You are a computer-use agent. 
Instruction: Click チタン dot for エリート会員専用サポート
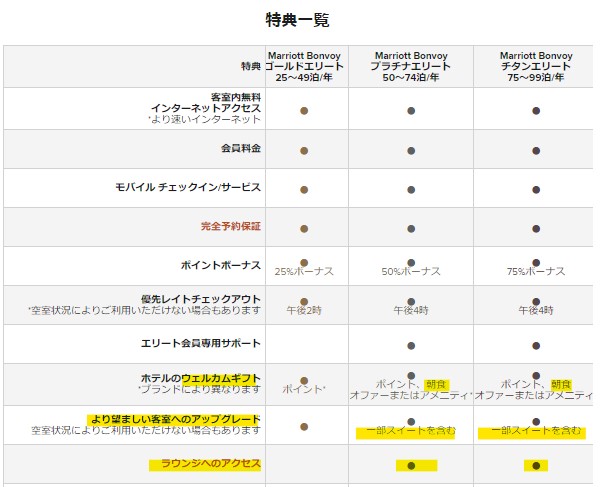[536, 346]
